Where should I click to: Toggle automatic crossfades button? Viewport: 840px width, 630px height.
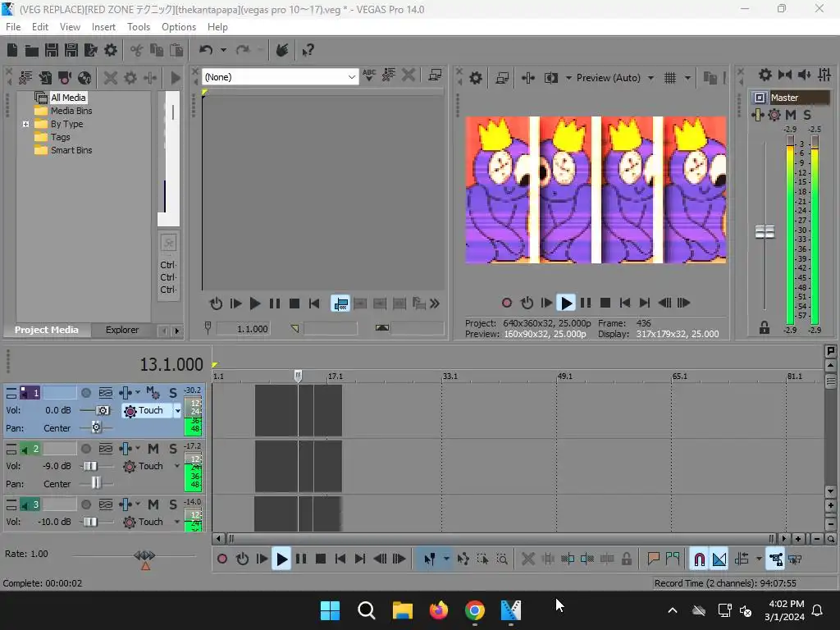[x=719, y=559]
